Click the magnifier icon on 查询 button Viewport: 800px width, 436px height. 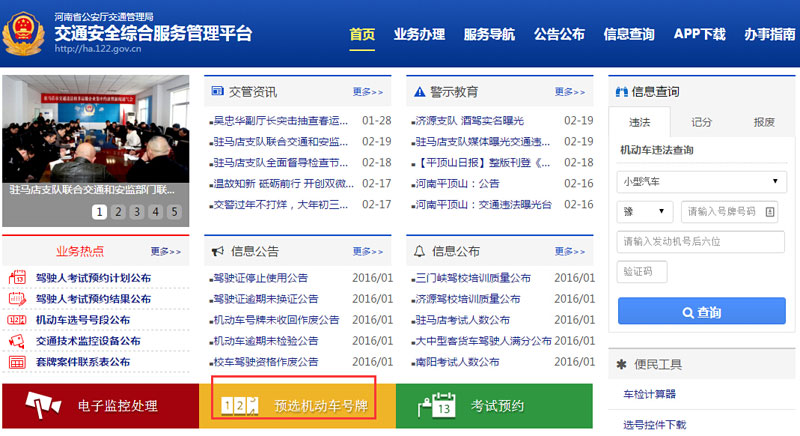tap(688, 312)
